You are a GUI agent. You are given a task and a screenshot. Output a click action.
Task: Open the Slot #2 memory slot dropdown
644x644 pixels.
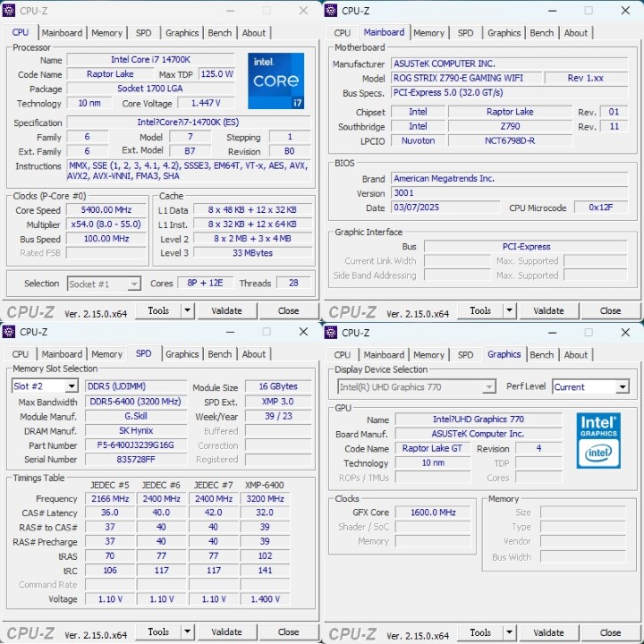(x=72, y=386)
